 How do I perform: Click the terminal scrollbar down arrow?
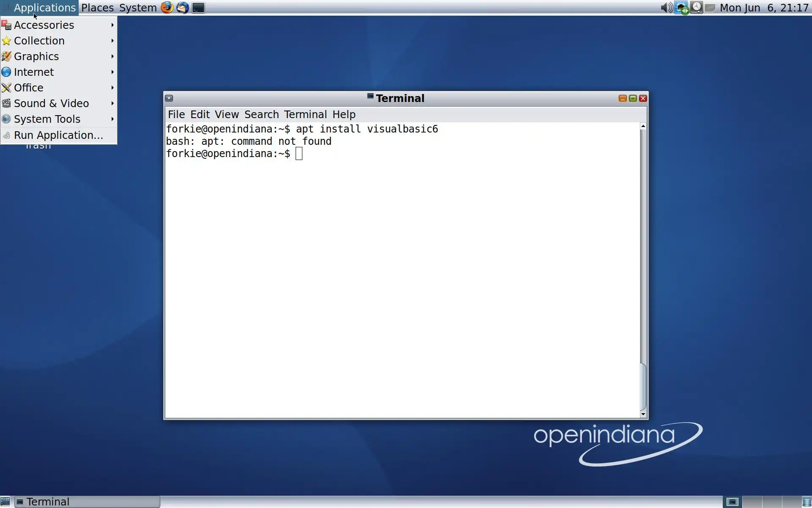point(643,414)
